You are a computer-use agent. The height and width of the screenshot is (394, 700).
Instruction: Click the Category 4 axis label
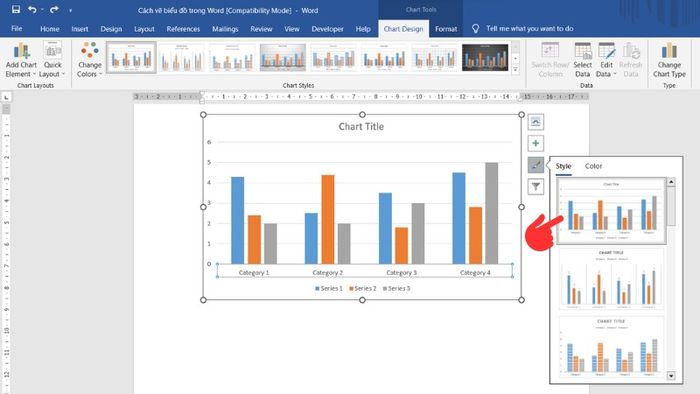click(475, 273)
